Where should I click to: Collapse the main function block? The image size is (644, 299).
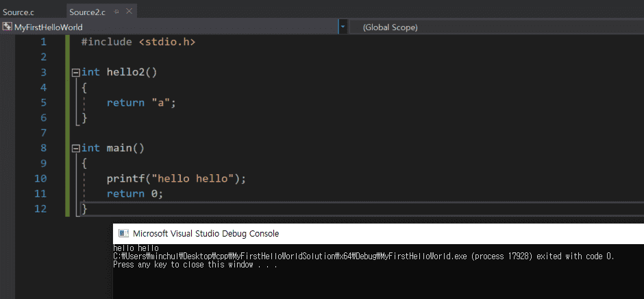click(x=75, y=148)
